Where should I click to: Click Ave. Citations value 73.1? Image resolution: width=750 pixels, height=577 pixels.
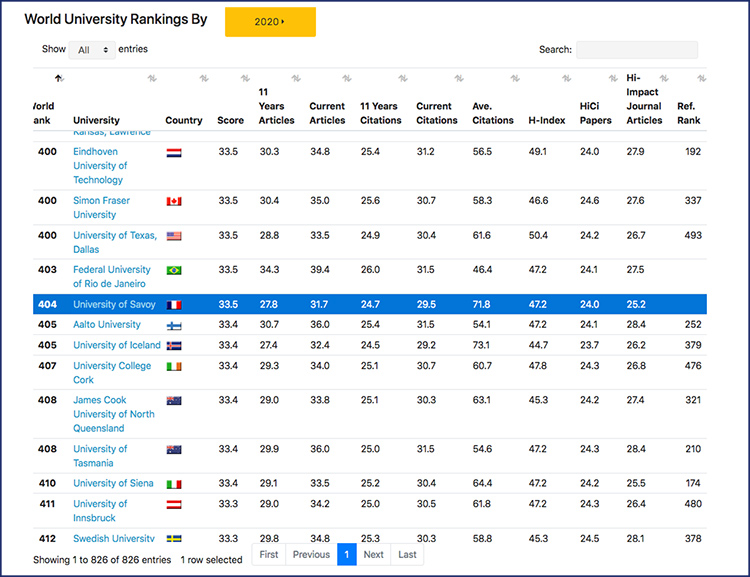pos(481,345)
